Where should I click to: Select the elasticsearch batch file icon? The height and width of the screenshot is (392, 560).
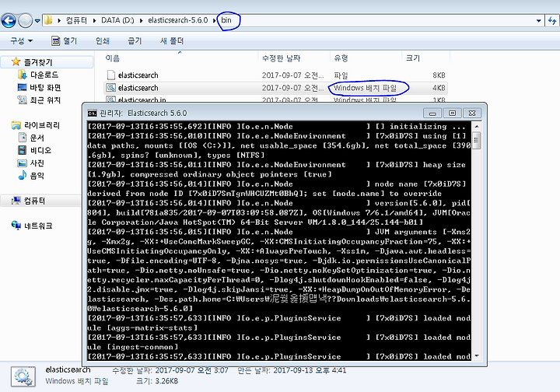point(111,87)
